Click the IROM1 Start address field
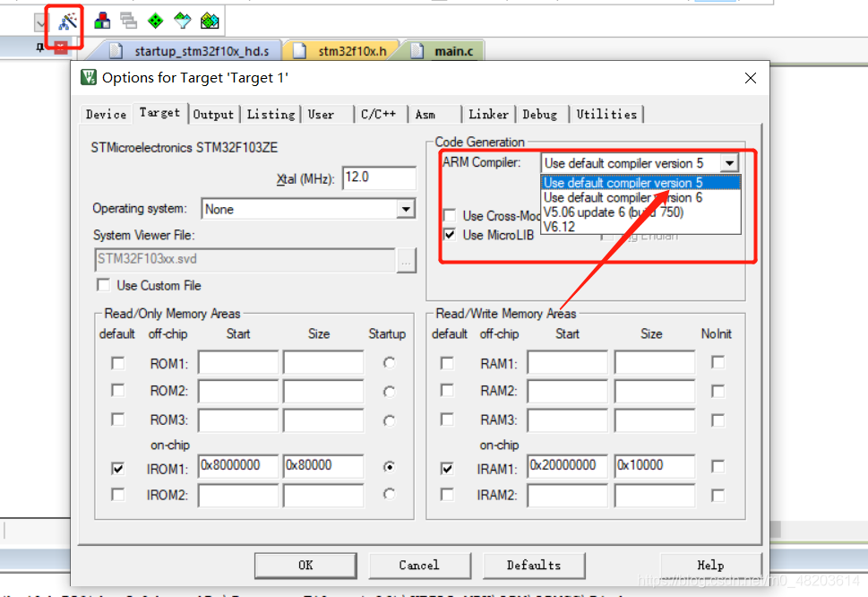 pyautogui.click(x=238, y=466)
